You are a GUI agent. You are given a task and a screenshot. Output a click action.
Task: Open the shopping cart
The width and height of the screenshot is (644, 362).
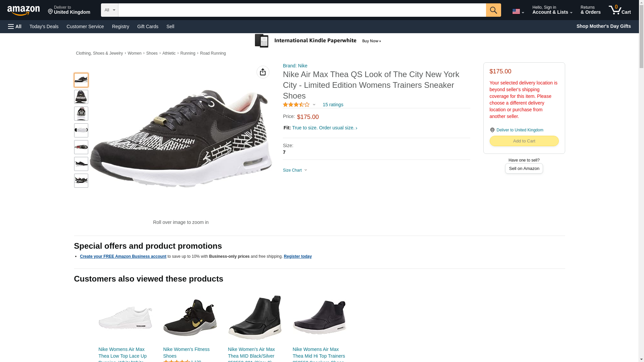[620, 10]
